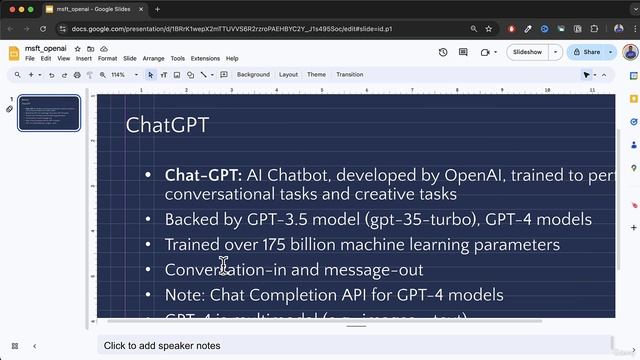Click the search menus magnifier icon

[18, 75]
